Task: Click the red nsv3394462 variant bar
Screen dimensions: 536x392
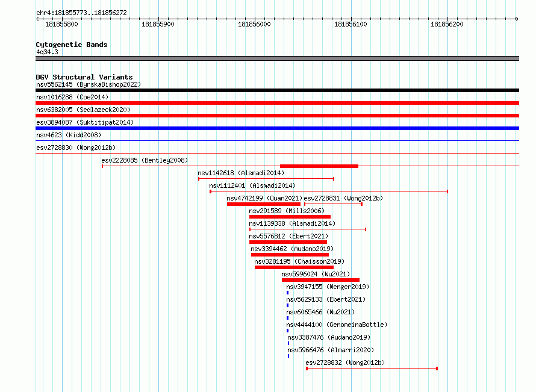Action: click(x=290, y=255)
